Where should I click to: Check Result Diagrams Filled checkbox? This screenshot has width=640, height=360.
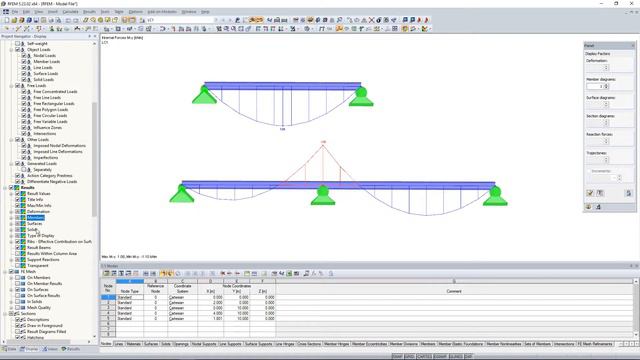18,331
